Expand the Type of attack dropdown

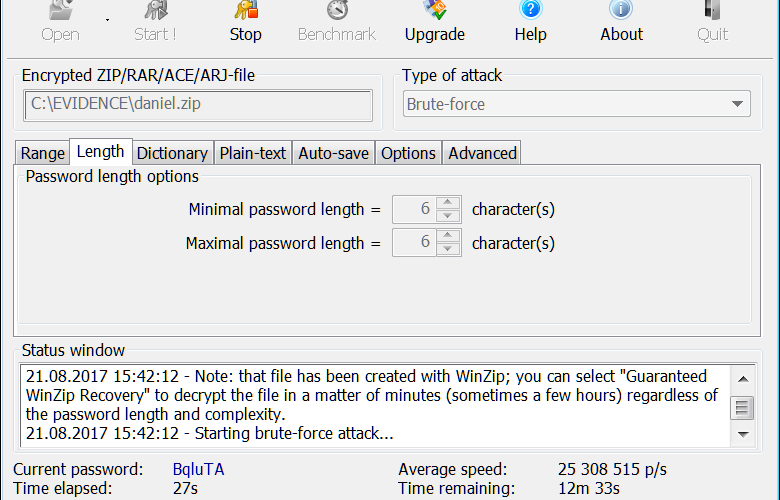click(x=737, y=104)
